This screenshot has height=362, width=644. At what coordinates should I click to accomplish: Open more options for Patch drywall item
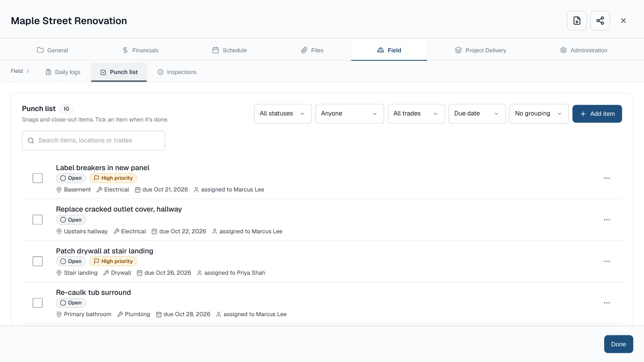click(607, 261)
